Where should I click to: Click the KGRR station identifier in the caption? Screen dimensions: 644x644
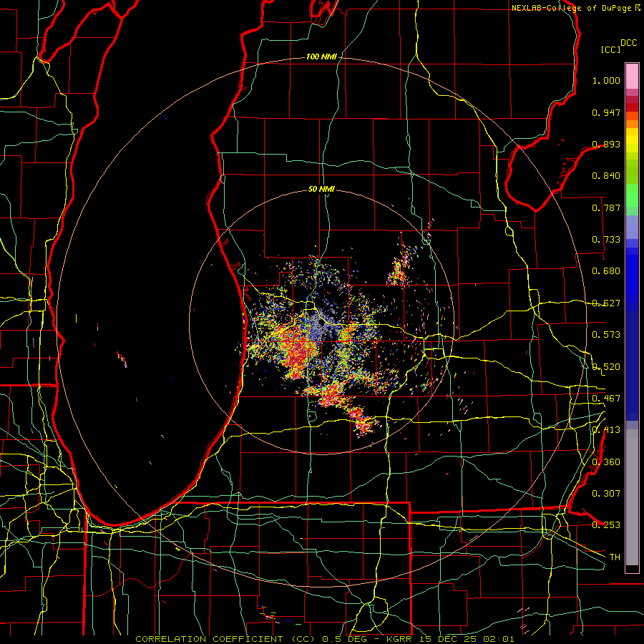399,639
